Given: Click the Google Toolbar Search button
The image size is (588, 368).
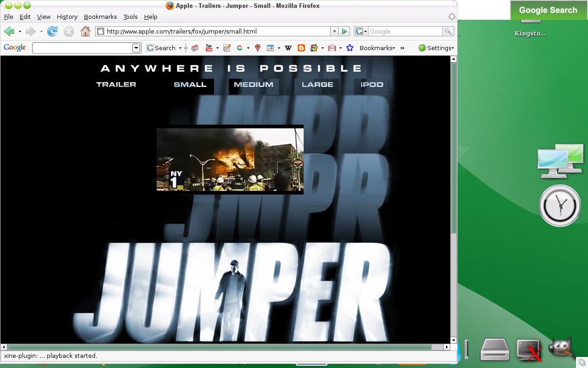Looking at the screenshot, I should pos(161,48).
